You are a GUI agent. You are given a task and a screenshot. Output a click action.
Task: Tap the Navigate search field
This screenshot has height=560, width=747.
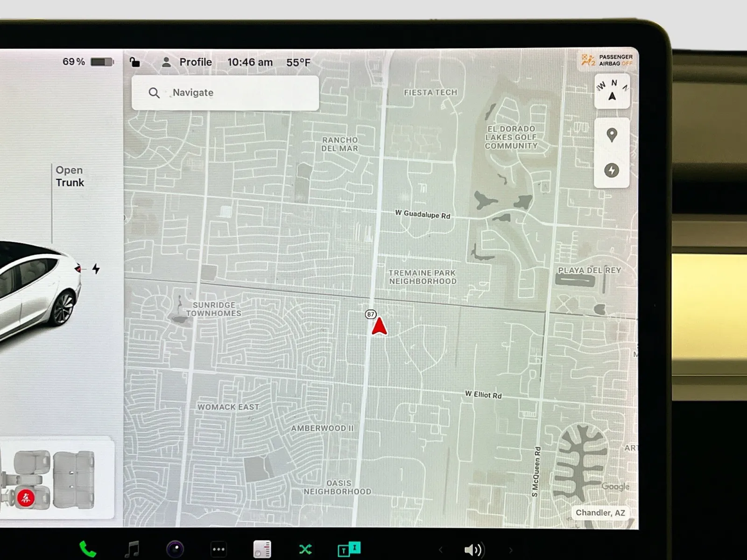click(x=225, y=93)
